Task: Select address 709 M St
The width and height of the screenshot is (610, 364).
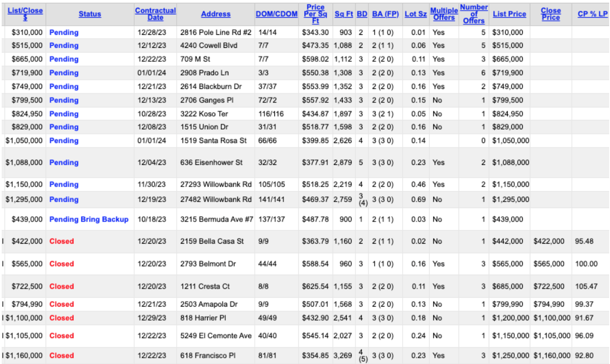Action: [x=195, y=59]
